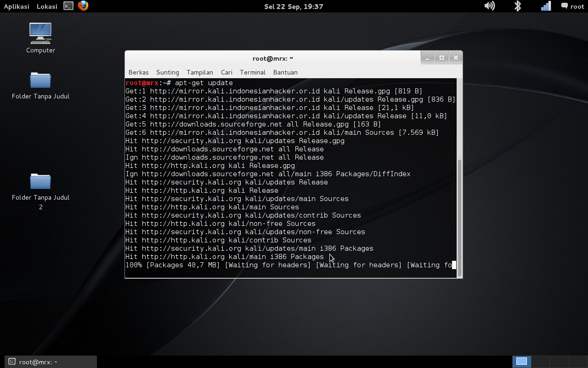Click the 'kali/contrib Sources' line
The width and height of the screenshot is (588, 368).
[x=218, y=240]
